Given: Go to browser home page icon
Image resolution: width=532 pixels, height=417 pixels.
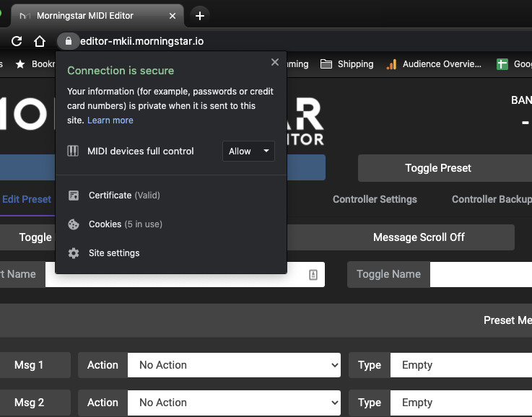Looking at the screenshot, I should 40,41.
